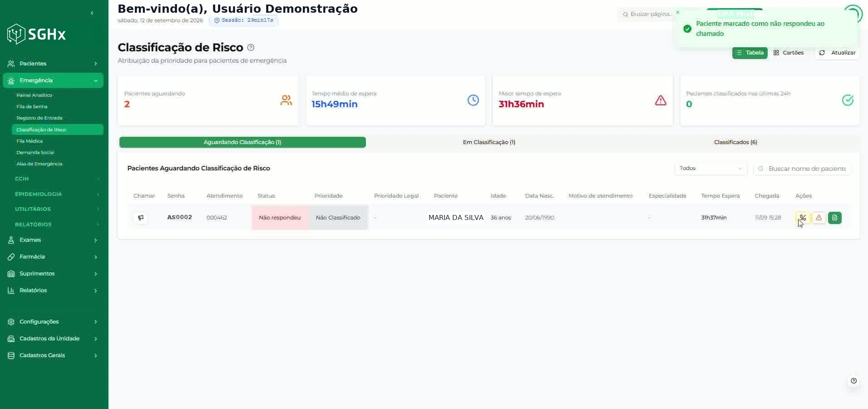Collapse the Emergência menu chevron
Viewport: 868px width, 409px height.
pos(96,81)
